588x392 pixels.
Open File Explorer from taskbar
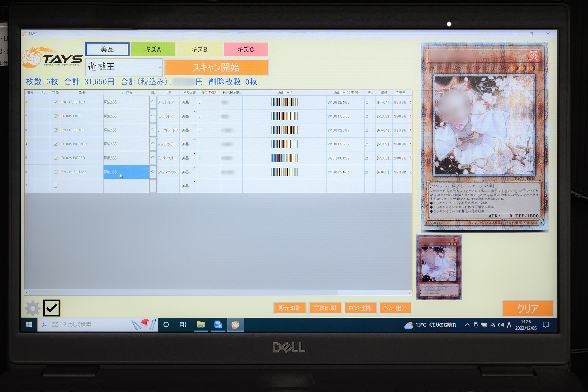(x=201, y=325)
